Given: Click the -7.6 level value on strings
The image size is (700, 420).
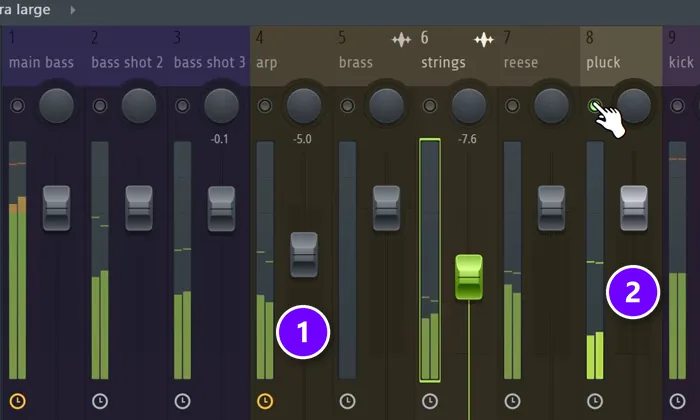Looking at the screenshot, I should tap(467, 139).
